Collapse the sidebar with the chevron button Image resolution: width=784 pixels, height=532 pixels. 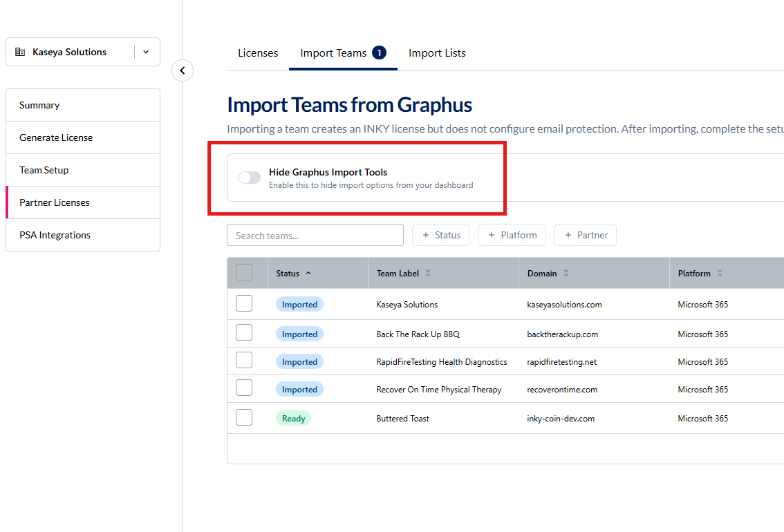tap(183, 70)
